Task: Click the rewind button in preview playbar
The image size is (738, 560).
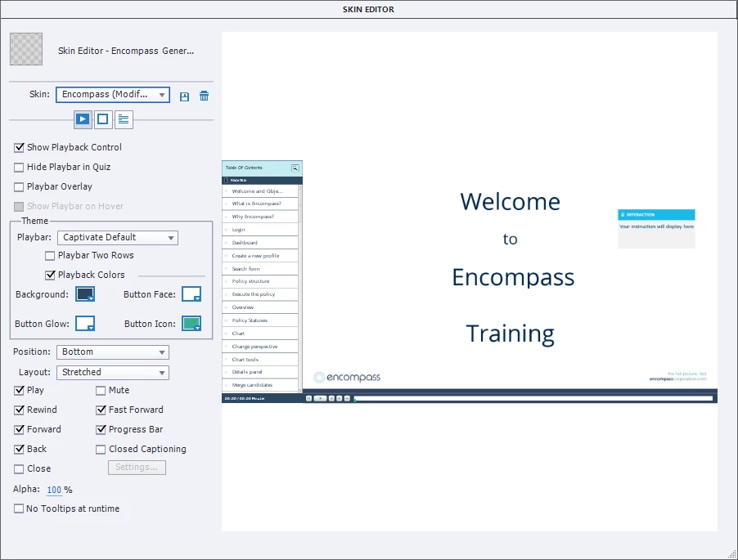Action: (x=308, y=398)
